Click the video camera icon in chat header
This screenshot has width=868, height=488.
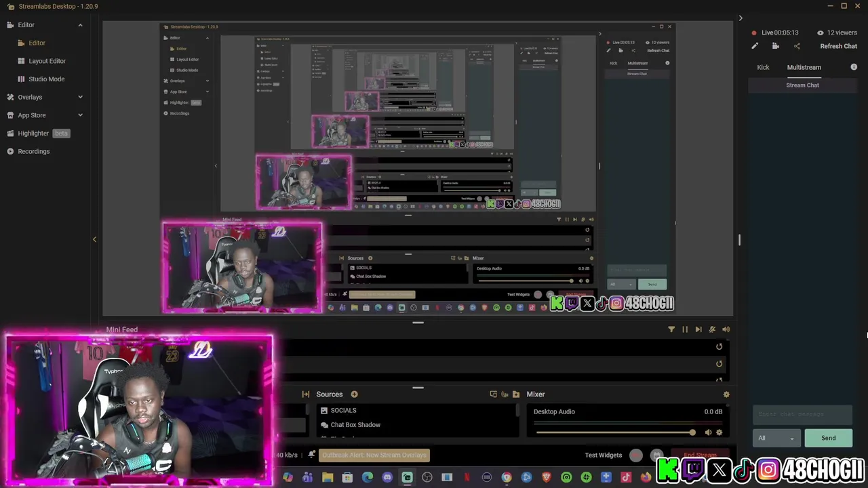pyautogui.click(x=776, y=46)
